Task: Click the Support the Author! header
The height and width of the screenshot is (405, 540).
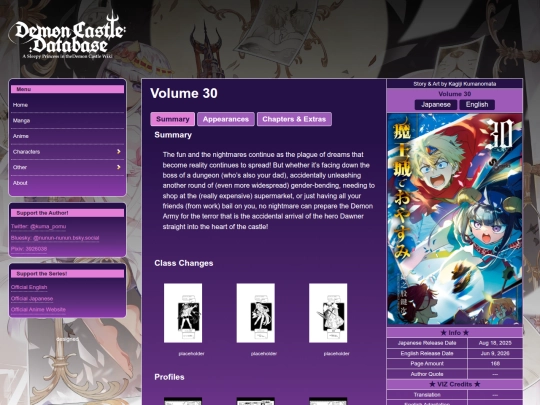Action: 67,213
